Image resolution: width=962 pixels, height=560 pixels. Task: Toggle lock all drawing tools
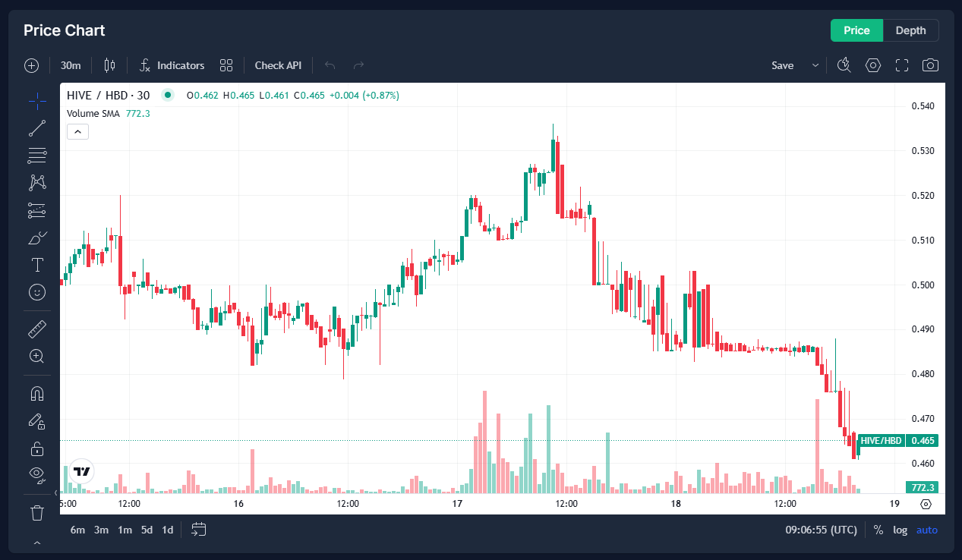pyautogui.click(x=37, y=448)
